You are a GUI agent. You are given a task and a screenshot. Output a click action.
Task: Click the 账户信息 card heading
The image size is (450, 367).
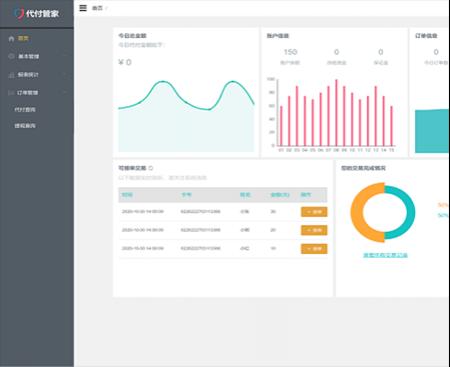(x=278, y=36)
